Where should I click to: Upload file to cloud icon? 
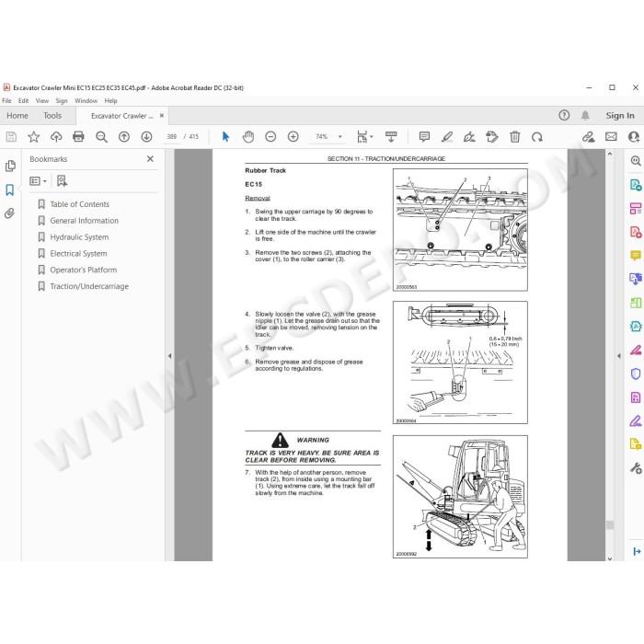[56, 137]
